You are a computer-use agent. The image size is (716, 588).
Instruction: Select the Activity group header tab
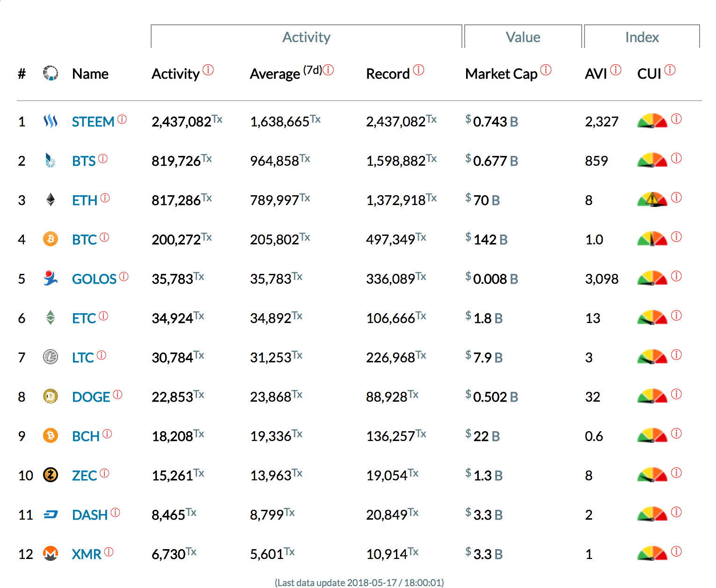[307, 37]
